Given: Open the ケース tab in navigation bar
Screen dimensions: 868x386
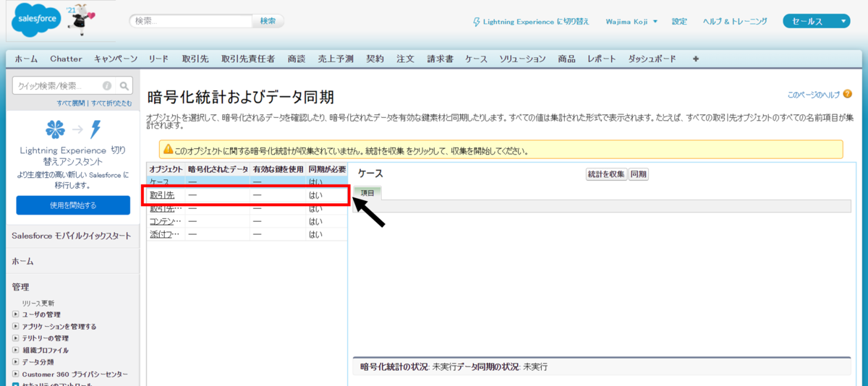Looking at the screenshot, I should pyautogui.click(x=476, y=59).
